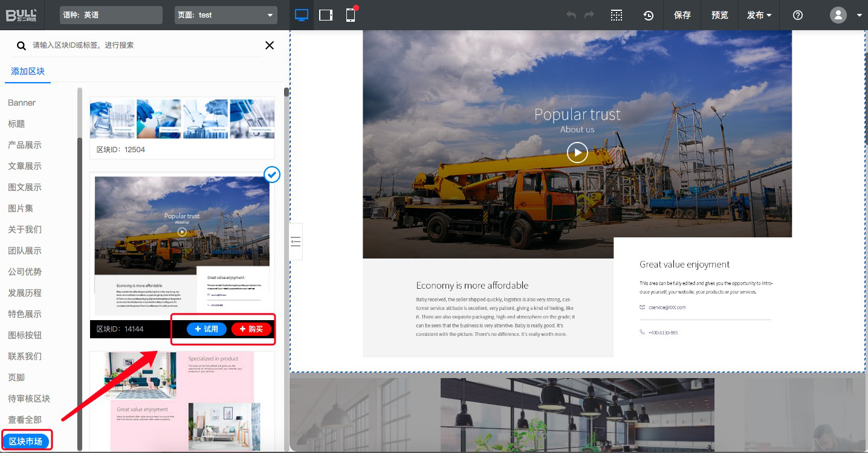Close the block search panel
This screenshot has width=868, height=453.
270,45
